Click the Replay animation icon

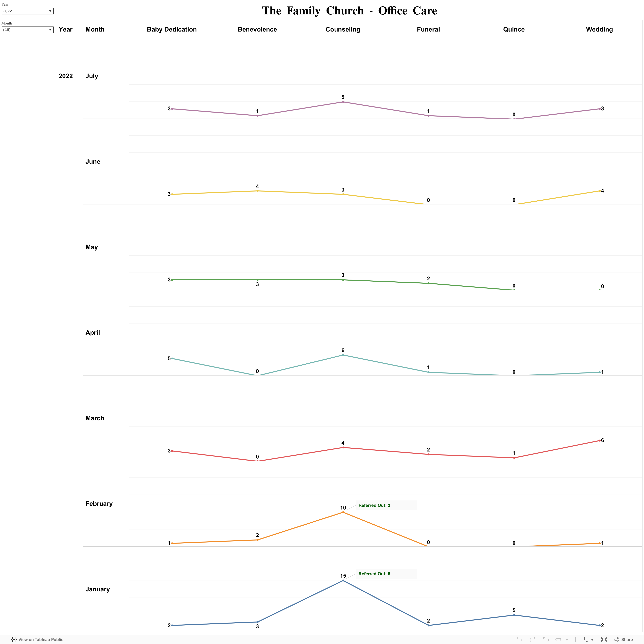pos(558,639)
